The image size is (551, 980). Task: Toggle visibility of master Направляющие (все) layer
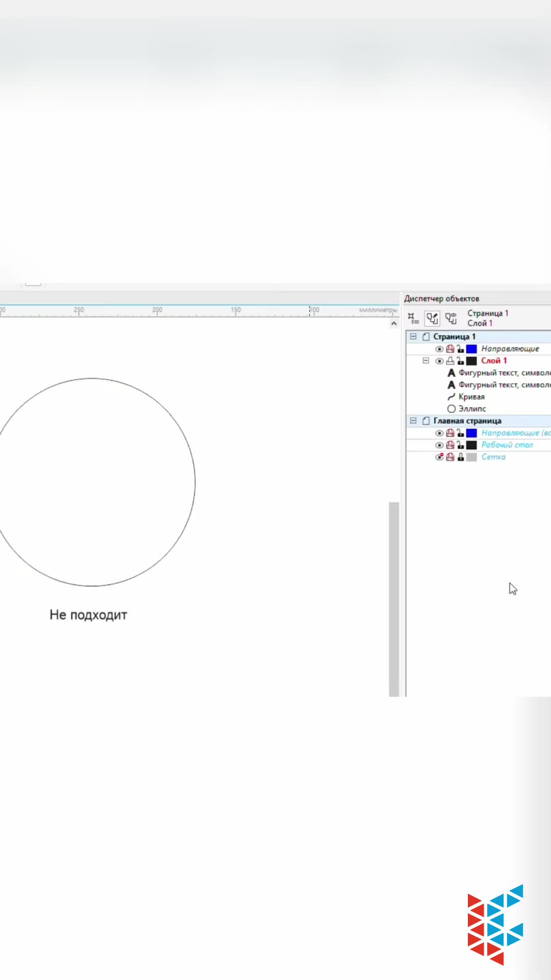click(439, 433)
